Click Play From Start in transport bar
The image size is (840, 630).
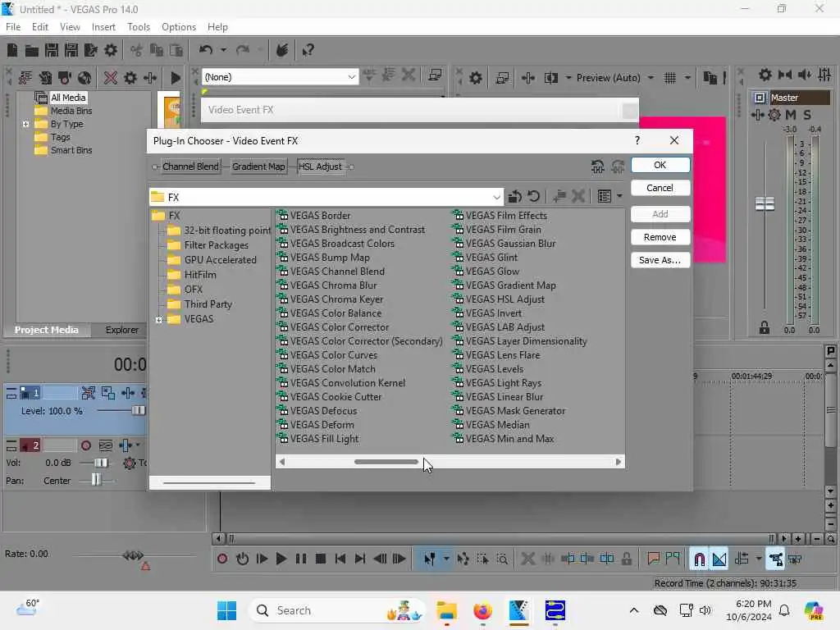tap(262, 559)
